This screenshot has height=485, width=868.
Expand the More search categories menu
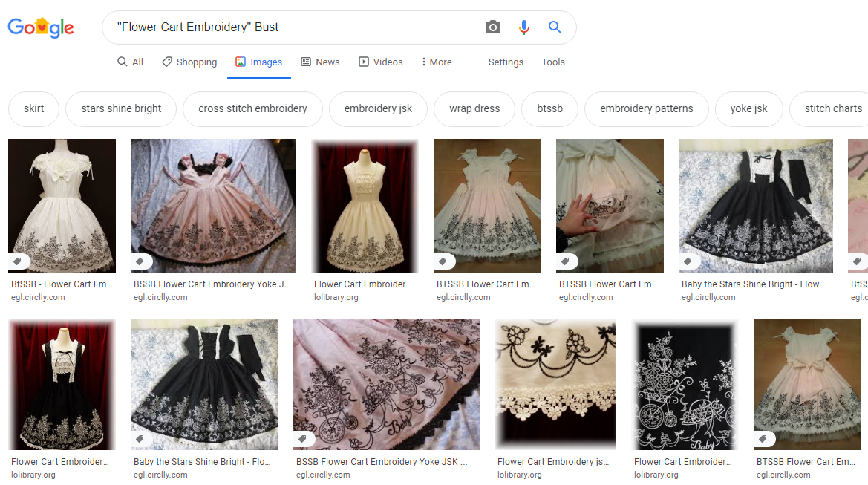pos(437,62)
